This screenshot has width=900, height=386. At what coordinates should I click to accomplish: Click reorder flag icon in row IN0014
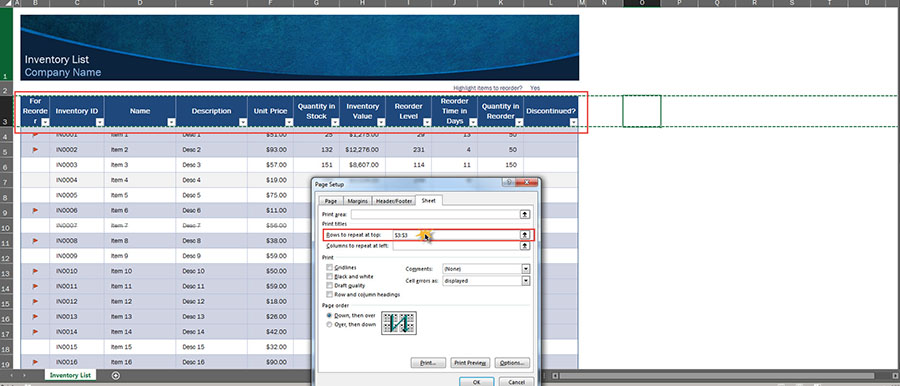tap(35, 332)
